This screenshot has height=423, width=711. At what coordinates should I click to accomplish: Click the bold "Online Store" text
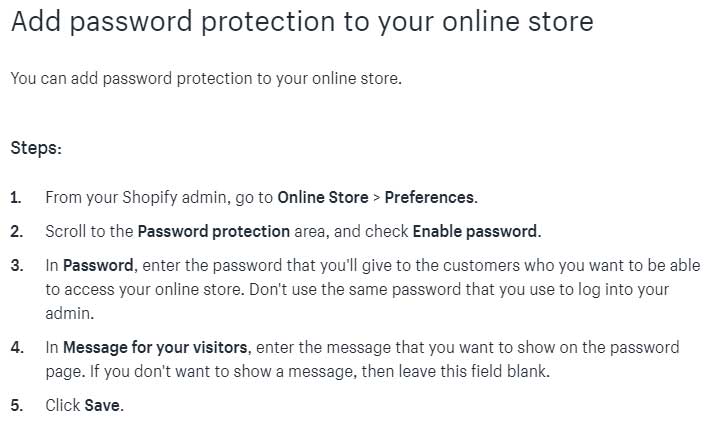click(x=322, y=197)
